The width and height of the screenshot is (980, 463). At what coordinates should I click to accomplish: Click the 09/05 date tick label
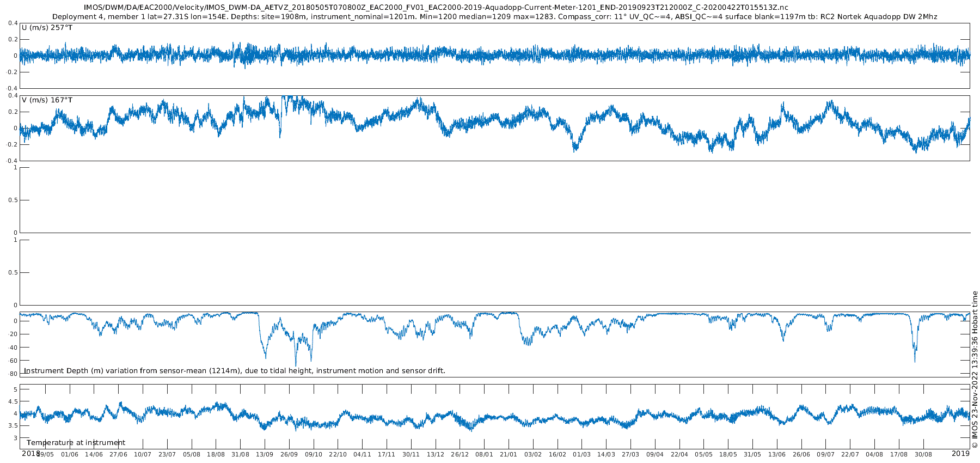[x=45, y=454]
